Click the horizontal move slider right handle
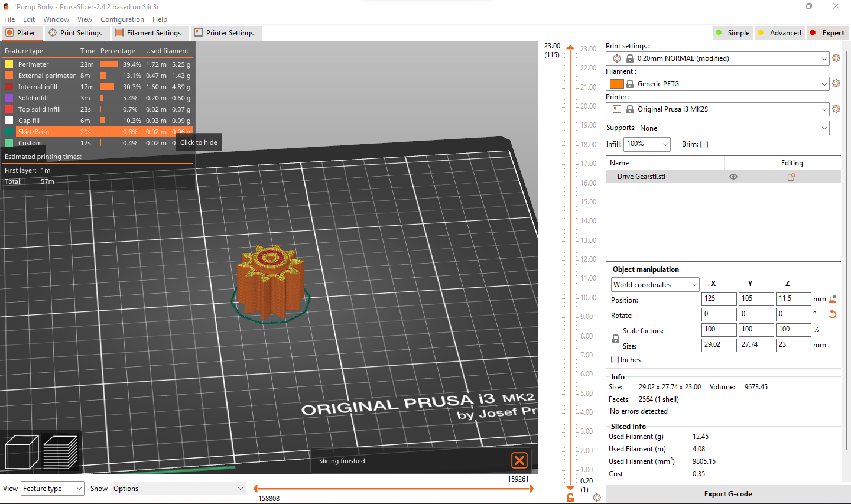Image resolution: width=851 pixels, height=504 pixels. pos(532,489)
